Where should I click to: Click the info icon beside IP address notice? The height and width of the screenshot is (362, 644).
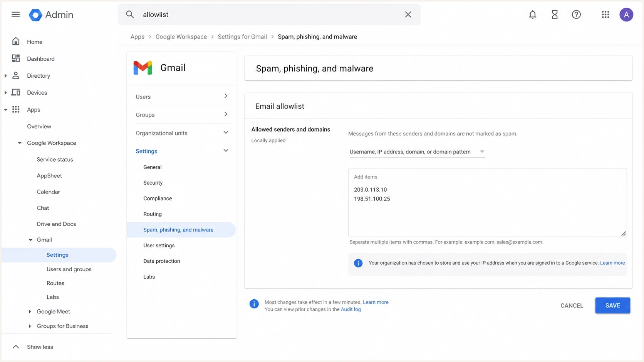[x=358, y=263]
